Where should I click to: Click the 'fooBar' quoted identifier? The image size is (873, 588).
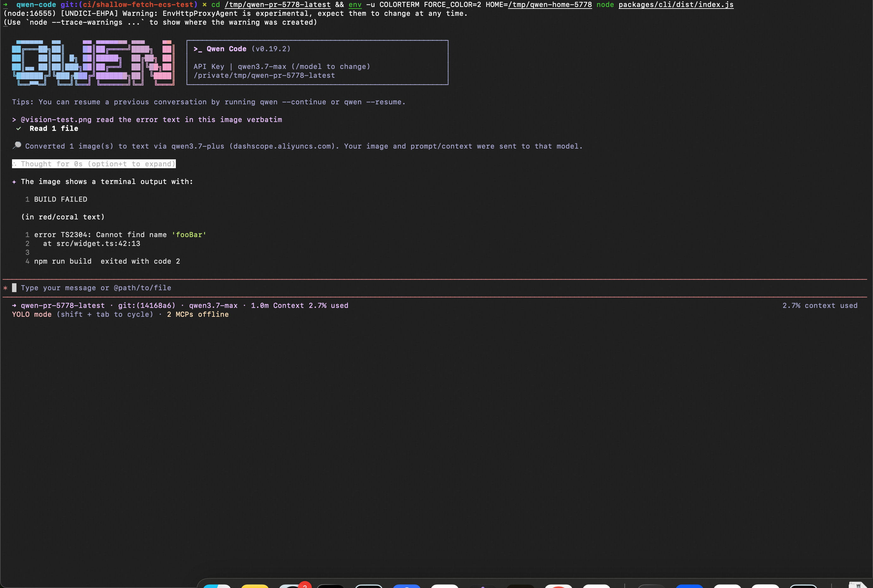pyautogui.click(x=189, y=235)
